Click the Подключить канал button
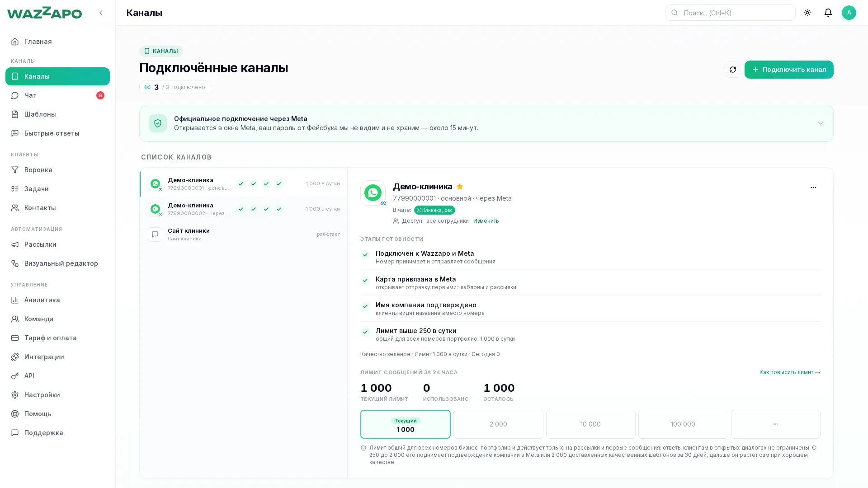This screenshot has height=488, width=868. [789, 70]
